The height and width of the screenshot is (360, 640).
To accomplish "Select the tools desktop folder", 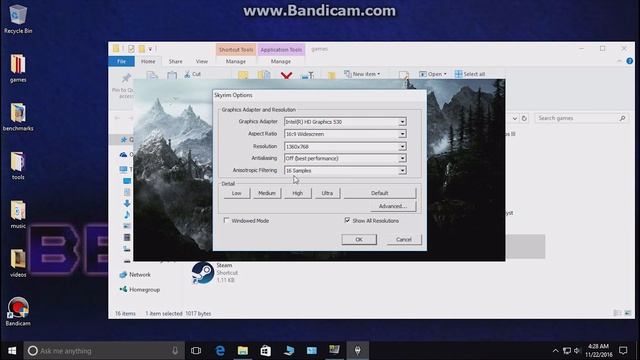I will (x=18, y=165).
